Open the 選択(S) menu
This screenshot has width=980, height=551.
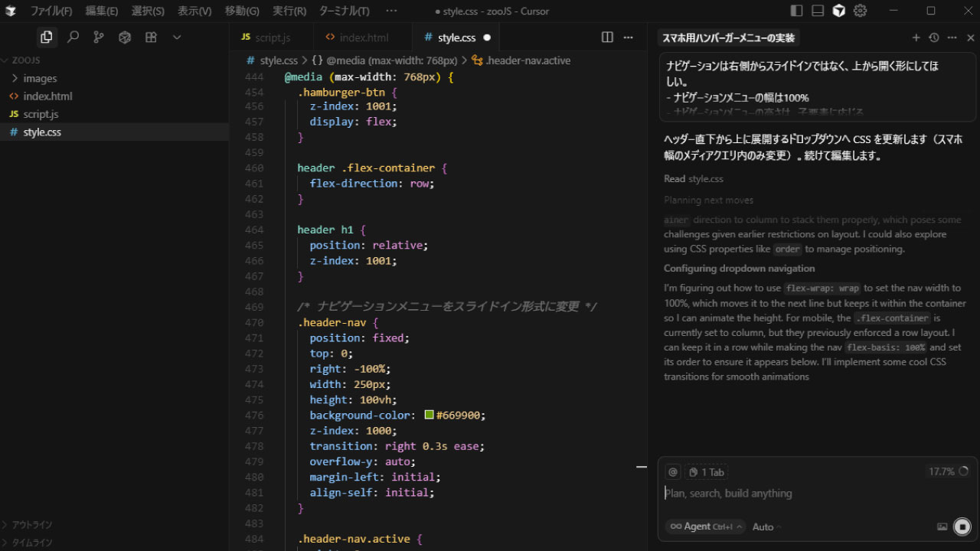(x=148, y=11)
